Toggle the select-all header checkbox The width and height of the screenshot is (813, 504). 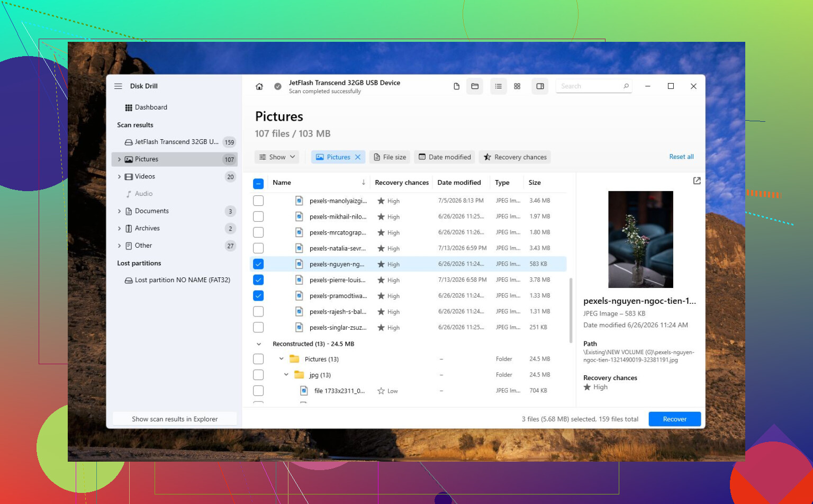coord(258,184)
